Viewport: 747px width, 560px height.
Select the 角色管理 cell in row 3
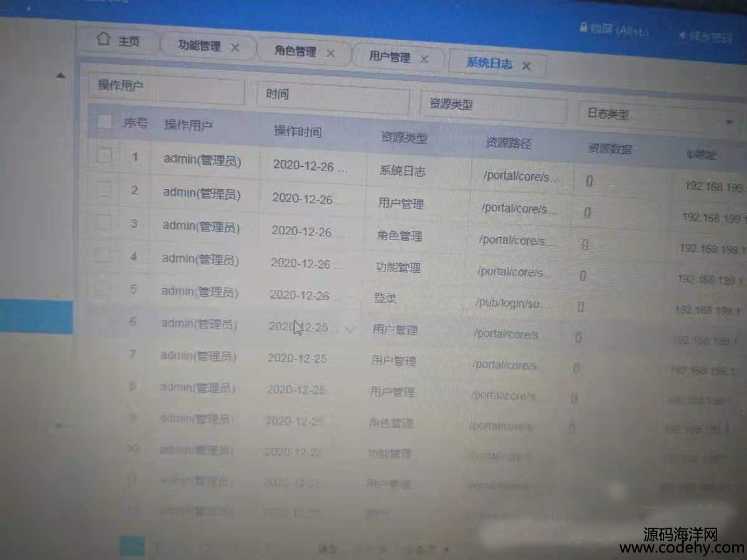(400, 236)
